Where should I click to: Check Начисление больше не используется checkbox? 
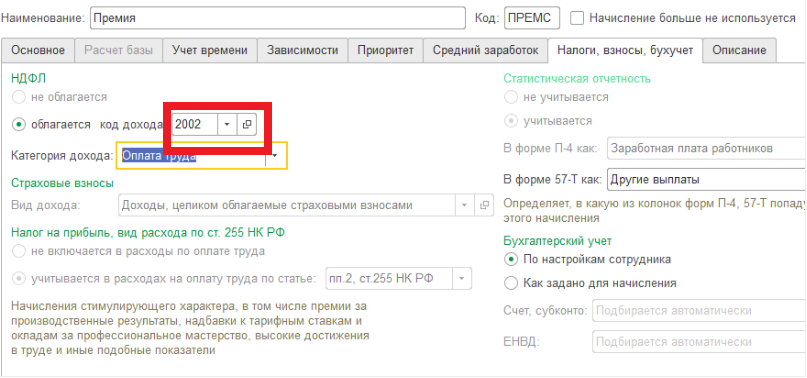click(577, 18)
